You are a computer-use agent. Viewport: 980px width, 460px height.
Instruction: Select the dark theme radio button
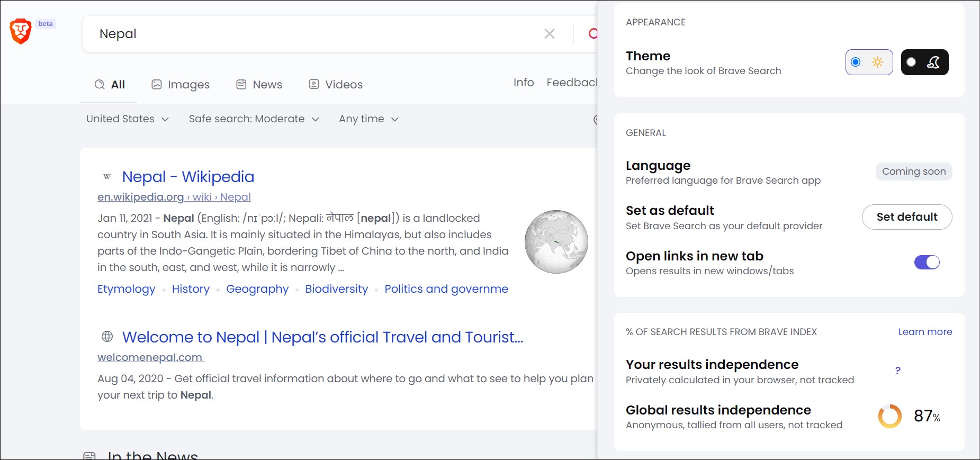pyautogui.click(x=911, y=62)
